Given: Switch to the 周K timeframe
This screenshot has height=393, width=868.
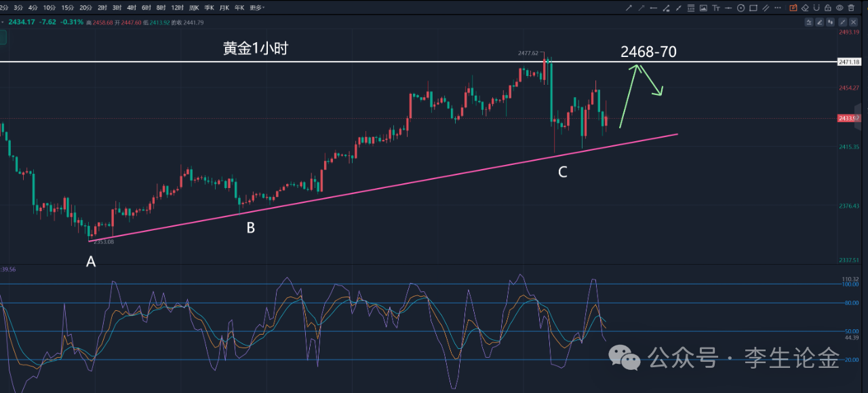Looking at the screenshot, I should point(195,8).
